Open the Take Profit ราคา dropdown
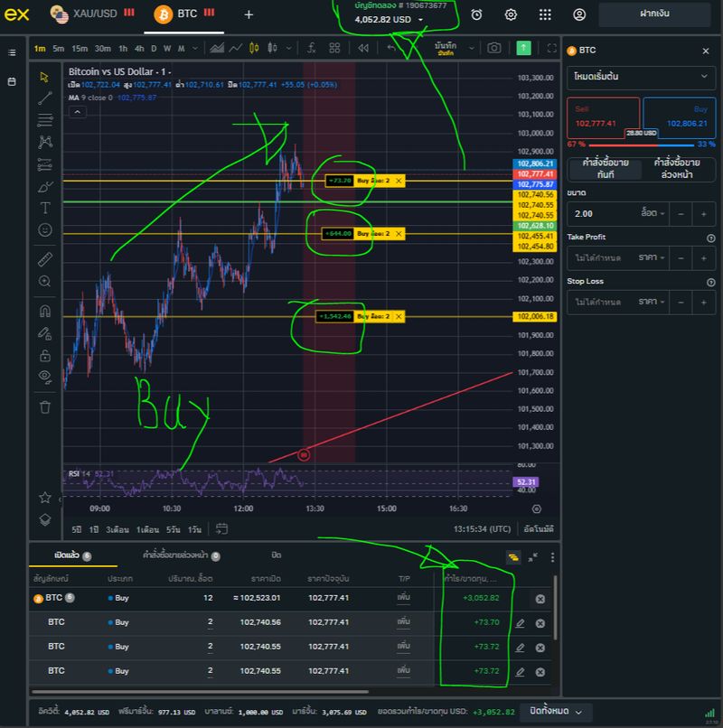This screenshot has width=723, height=728. (x=651, y=257)
